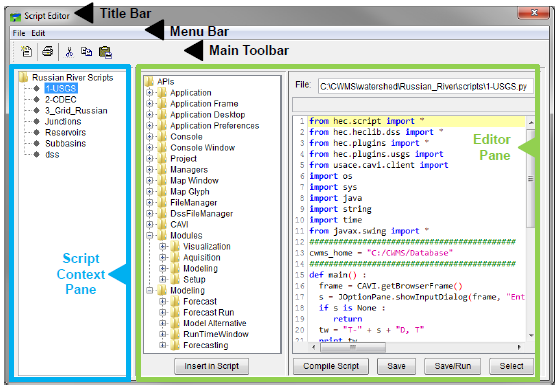
Task: Click the Visualization folder icon
Action: click(175, 246)
